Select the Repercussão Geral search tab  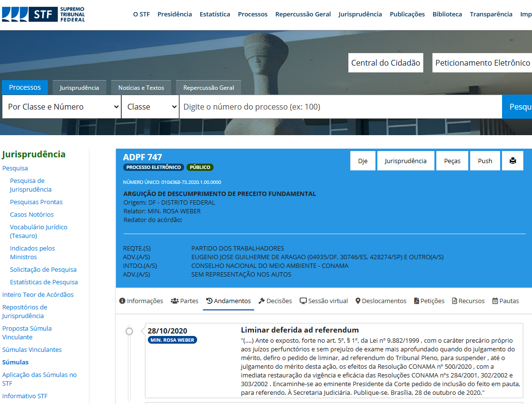[x=209, y=88]
